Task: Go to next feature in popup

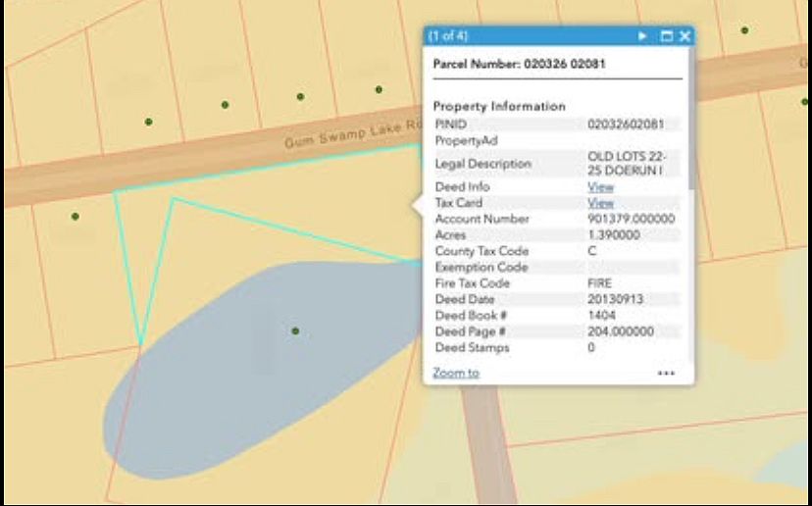Action: 642,36
